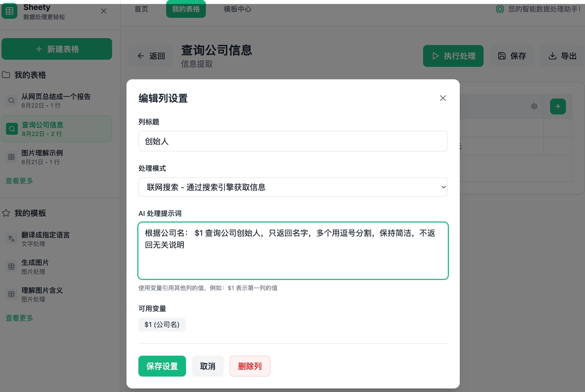Open 模板中心 tab
Viewport: 585px width, 392px height.
pyautogui.click(x=237, y=9)
